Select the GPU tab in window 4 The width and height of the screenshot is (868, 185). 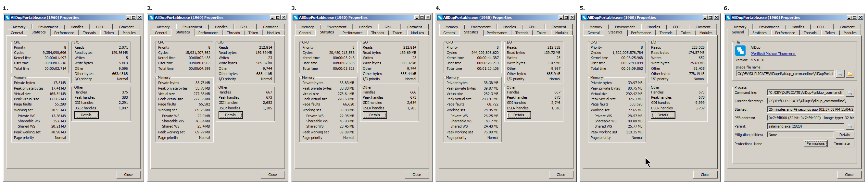tap(532, 27)
